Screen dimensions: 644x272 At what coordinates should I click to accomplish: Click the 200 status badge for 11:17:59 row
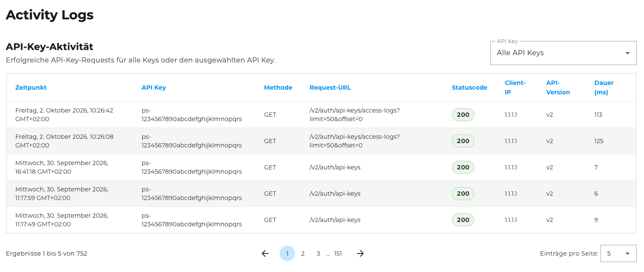click(x=463, y=194)
